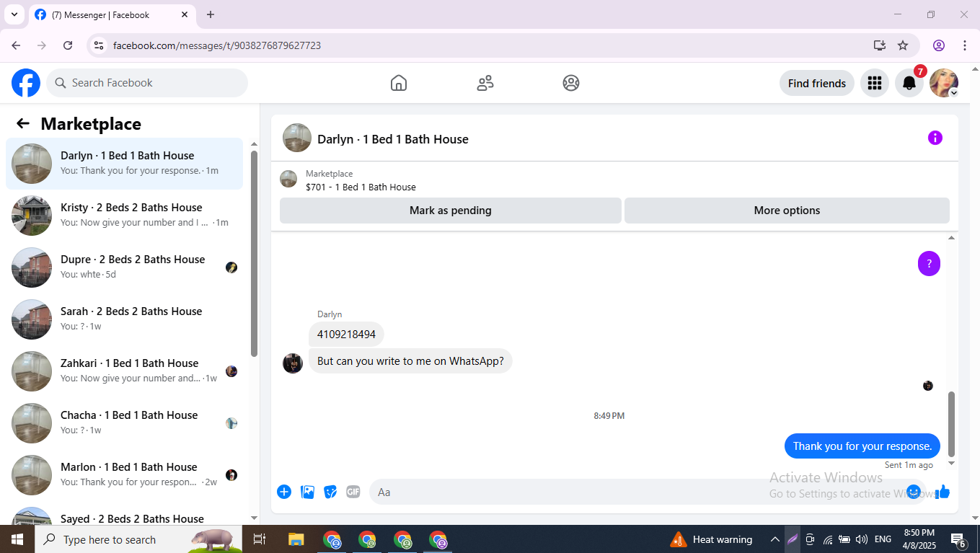980x553 pixels.
Task: Choose a sticker icon
Action: pyautogui.click(x=330, y=492)
